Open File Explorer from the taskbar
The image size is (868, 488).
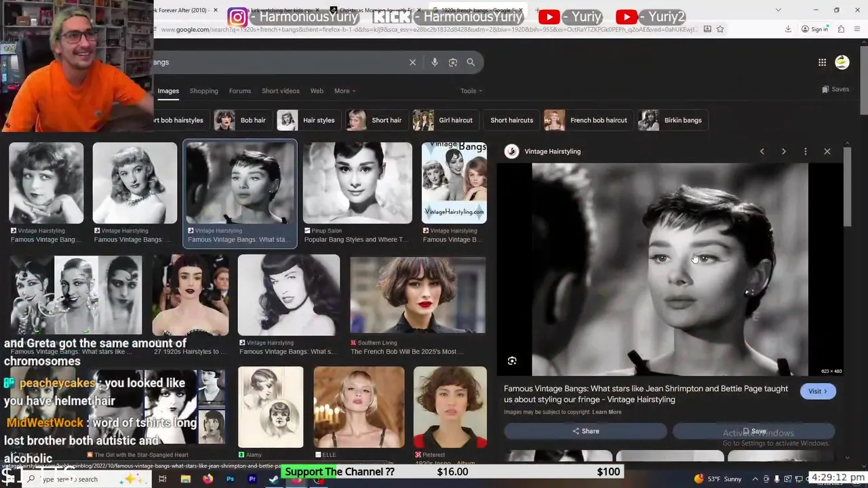pos(185,479)
